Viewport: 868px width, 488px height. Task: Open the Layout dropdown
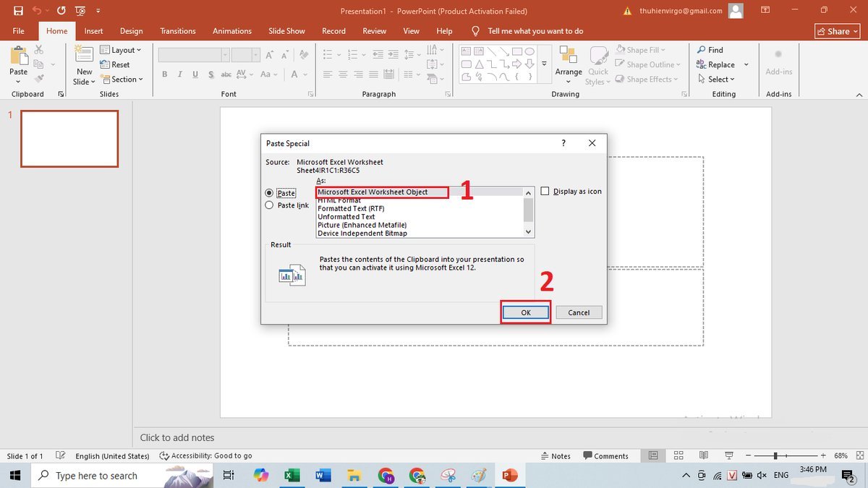click(x=121, y=50)
